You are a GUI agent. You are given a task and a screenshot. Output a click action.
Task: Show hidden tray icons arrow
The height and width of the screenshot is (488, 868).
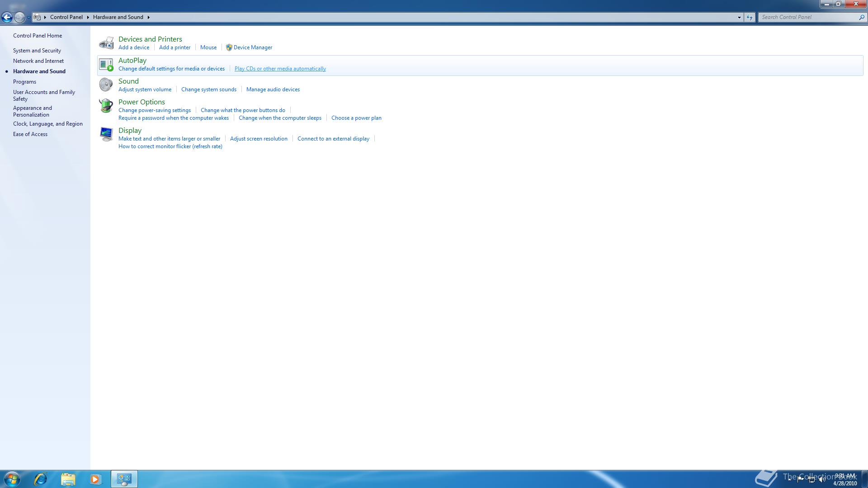tap(790, 479)
